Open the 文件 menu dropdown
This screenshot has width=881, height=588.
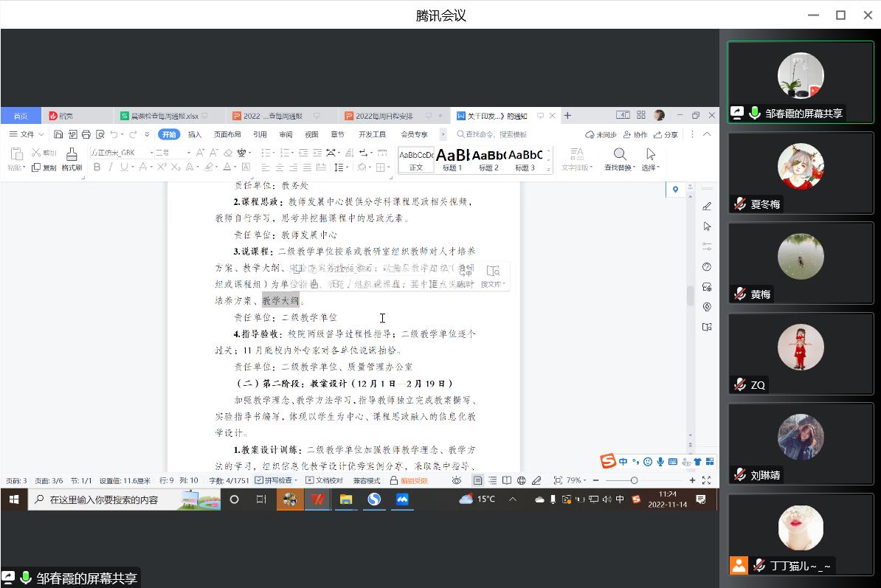point(27,134)
